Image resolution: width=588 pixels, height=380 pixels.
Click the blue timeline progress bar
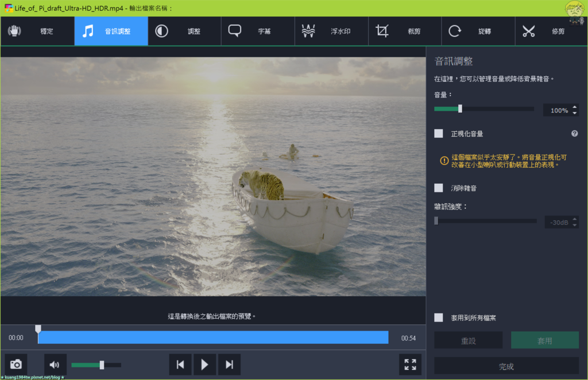click(x=213, y=338)
